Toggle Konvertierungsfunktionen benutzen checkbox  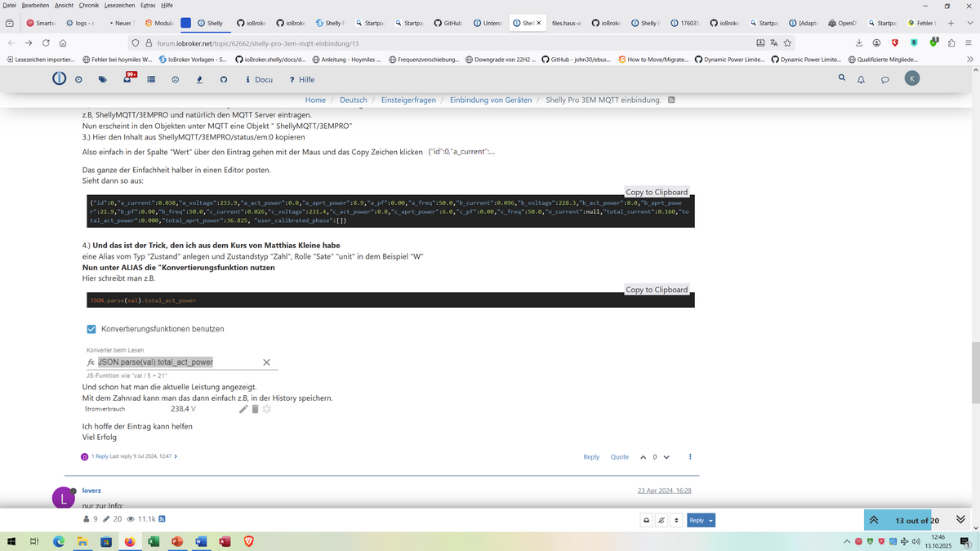[x=91, y=329]
